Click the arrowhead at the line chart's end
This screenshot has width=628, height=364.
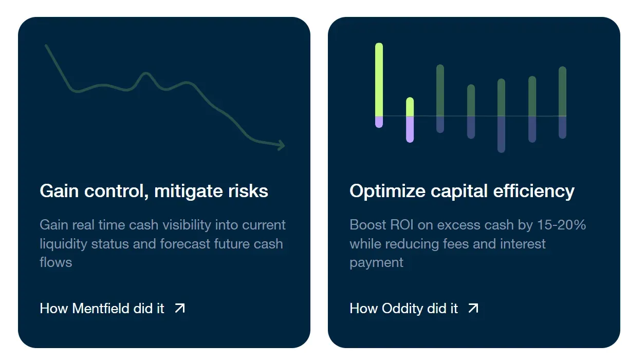coord(280,145)
